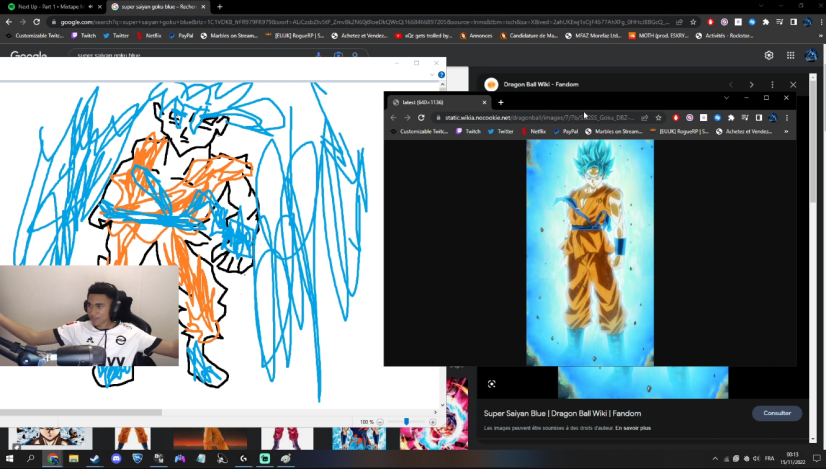Open the 'Super Saiyan Blue | Dragon Ball Wiki | Fandom' title
This screenshot has width=826, height=469.
(562, 414)
